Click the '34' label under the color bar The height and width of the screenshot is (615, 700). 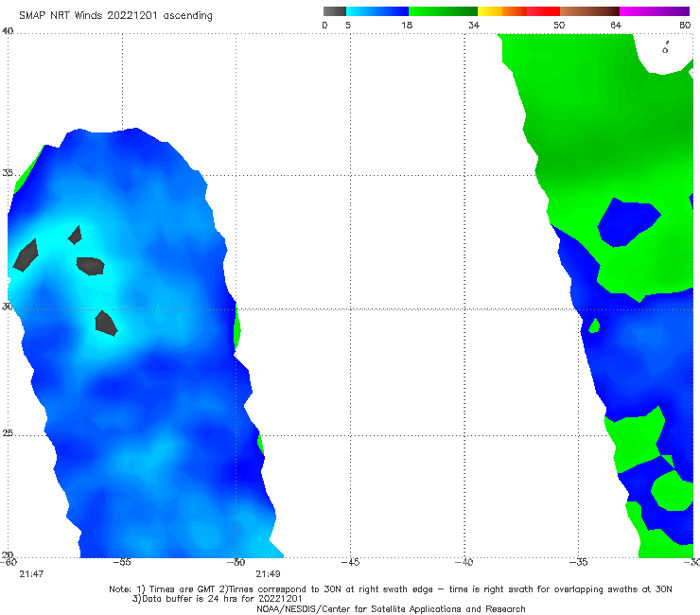click(x=474, y=25)
